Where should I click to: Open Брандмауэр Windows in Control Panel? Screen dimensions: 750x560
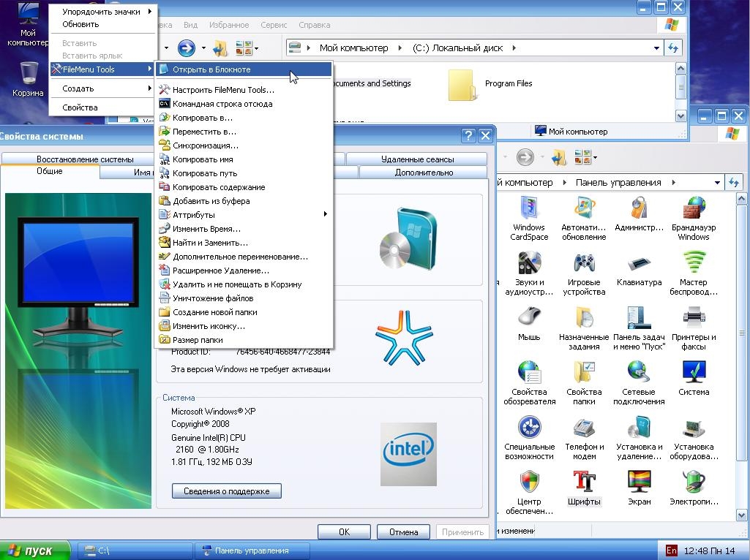[x=694, y=219]
